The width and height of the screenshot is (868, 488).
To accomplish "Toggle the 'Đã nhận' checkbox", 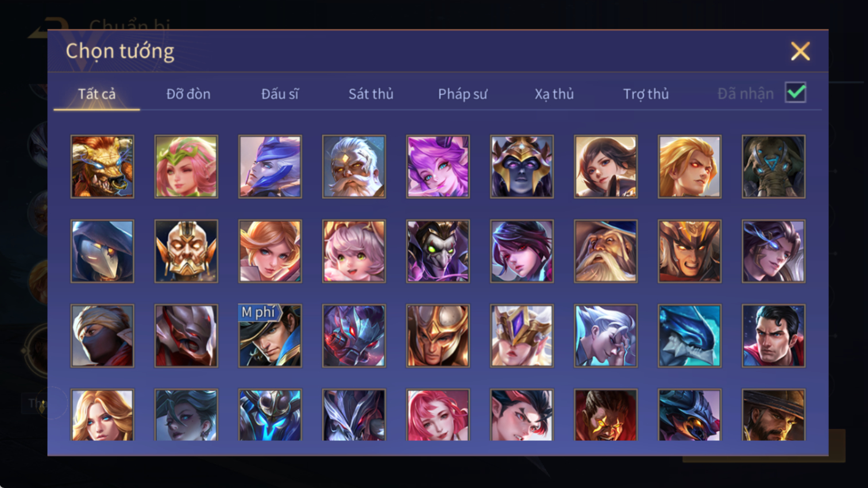I will pos(796,93).
